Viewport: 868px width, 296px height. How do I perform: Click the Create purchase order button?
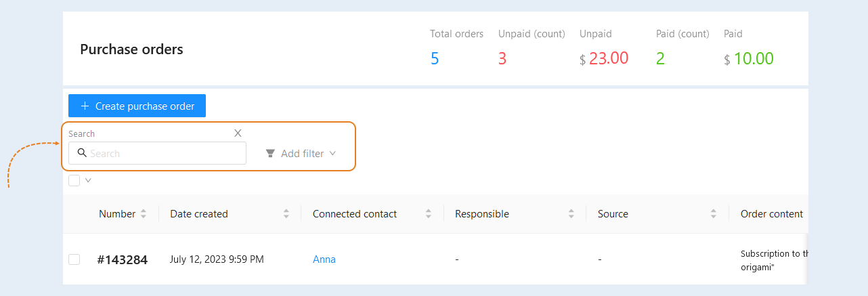pos(137,106)
